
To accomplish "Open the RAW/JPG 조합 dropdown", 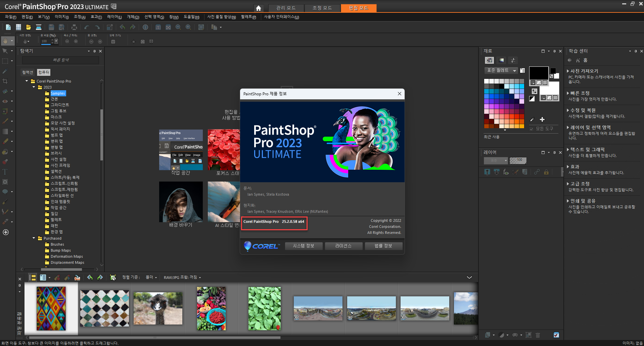I will pyautogui.click(x=182, y=277).
